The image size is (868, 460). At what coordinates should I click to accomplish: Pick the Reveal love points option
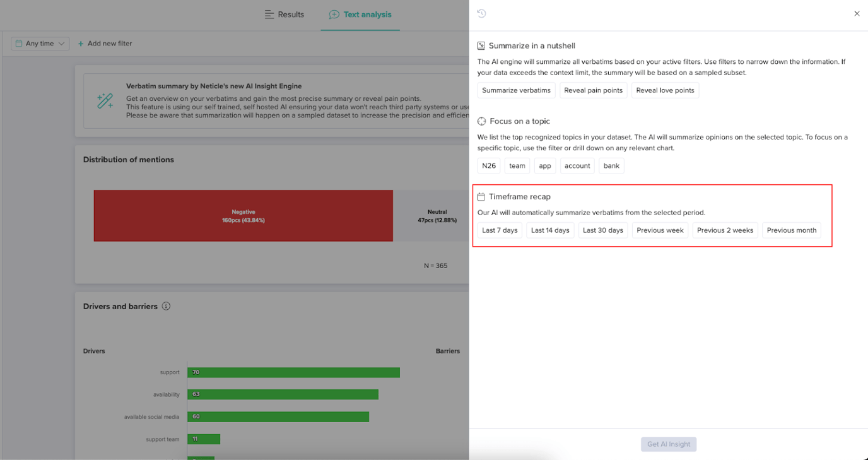(x=665, y=90)
